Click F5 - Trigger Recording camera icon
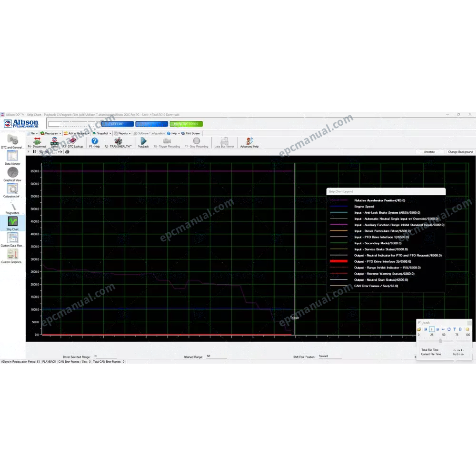Screen dimensions: 476x476 167,141
